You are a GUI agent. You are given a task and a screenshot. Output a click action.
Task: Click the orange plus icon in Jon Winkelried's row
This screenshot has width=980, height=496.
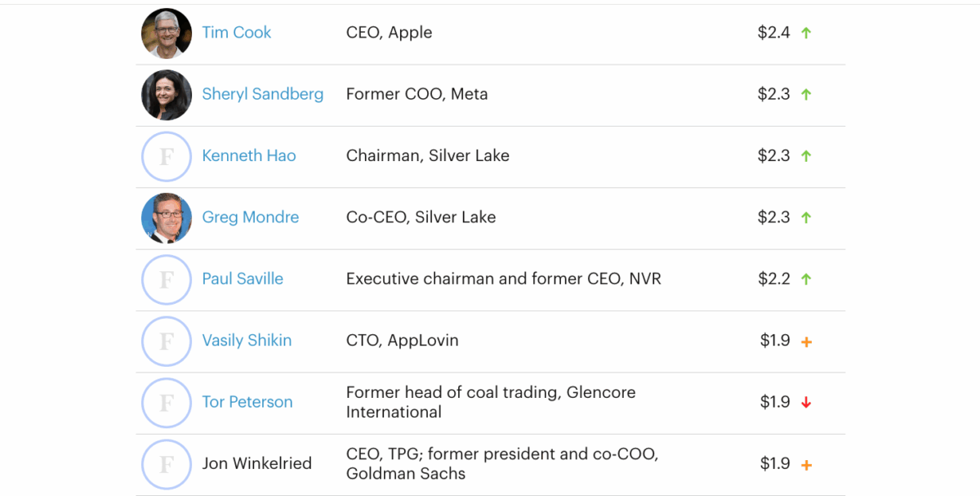(x=806, y=465)
